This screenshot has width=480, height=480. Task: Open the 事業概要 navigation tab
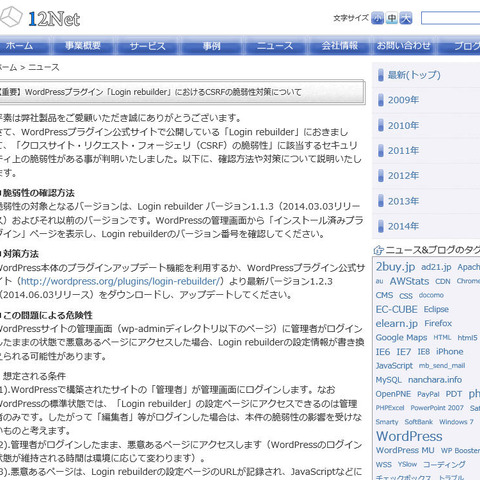pyautogui.click(x=83, y=45)
